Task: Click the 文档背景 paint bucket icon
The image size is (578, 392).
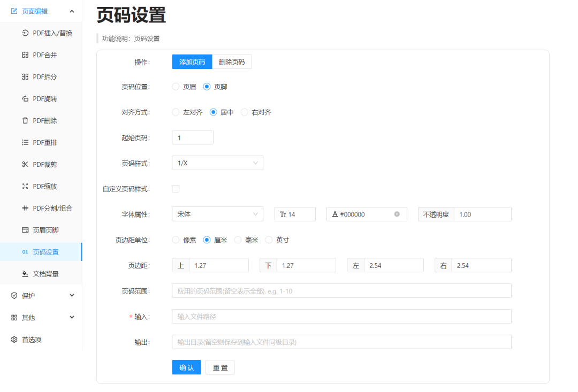Action: tap(25, 274)
